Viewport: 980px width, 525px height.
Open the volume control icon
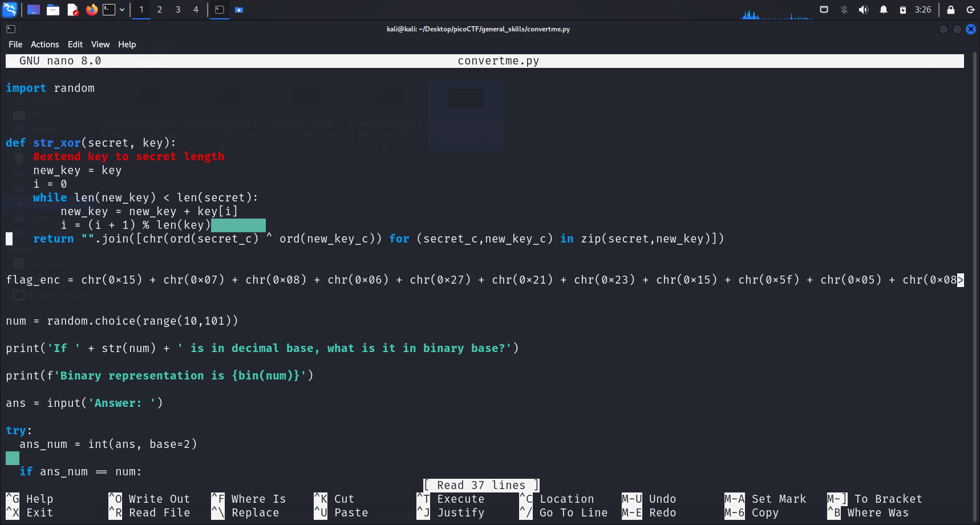click(864, 10)
